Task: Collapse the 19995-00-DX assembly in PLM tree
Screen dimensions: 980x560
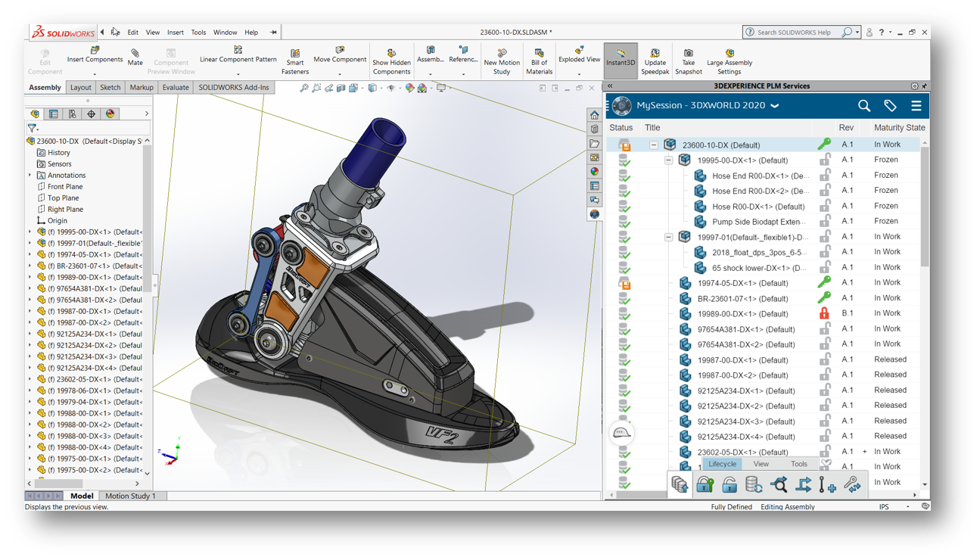Action: click(x=668, y=160)
